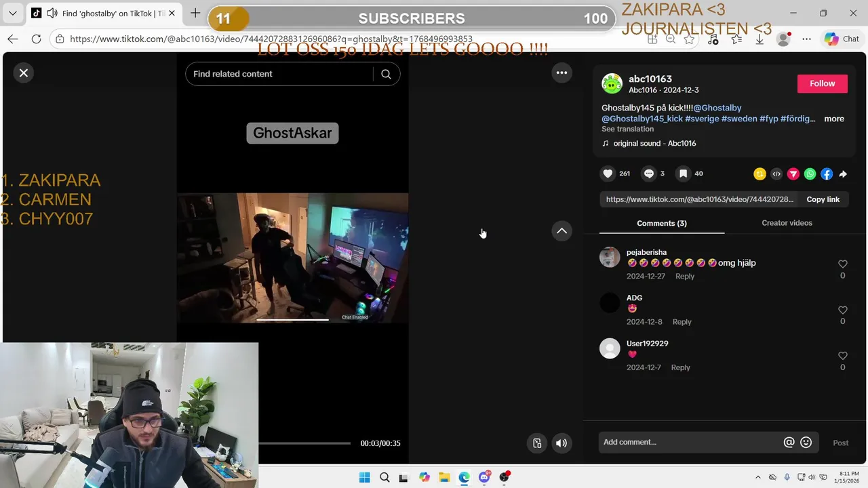Send to friends via red paper-plane icon
Screen dimensions: 868x488
click(x=793, y=174)
